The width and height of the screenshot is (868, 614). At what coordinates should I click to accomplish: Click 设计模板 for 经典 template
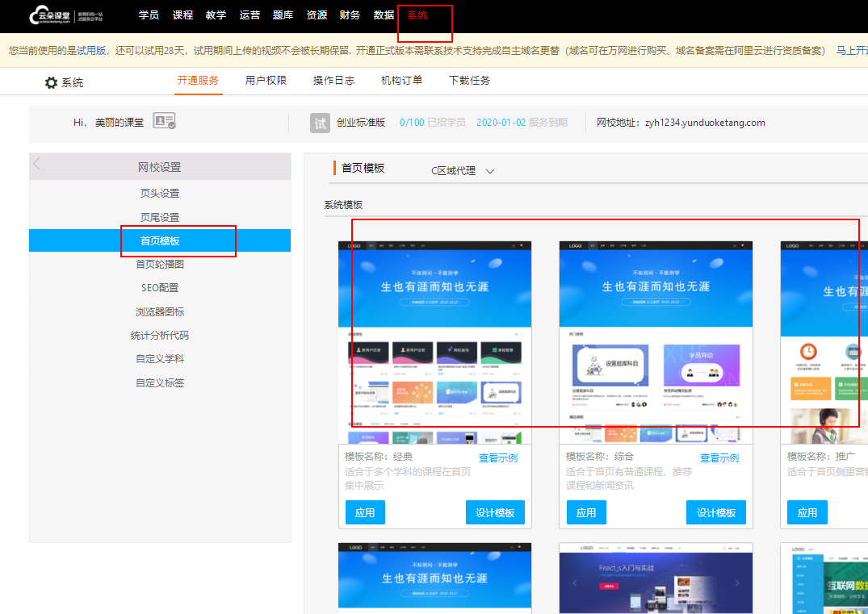(495, 513)
